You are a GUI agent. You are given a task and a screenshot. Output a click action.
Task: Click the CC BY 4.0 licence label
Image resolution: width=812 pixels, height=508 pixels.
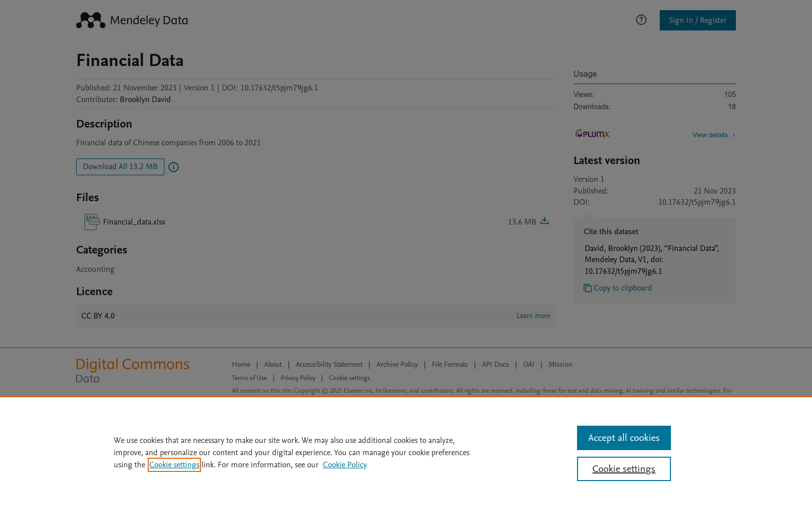(98, 316)
